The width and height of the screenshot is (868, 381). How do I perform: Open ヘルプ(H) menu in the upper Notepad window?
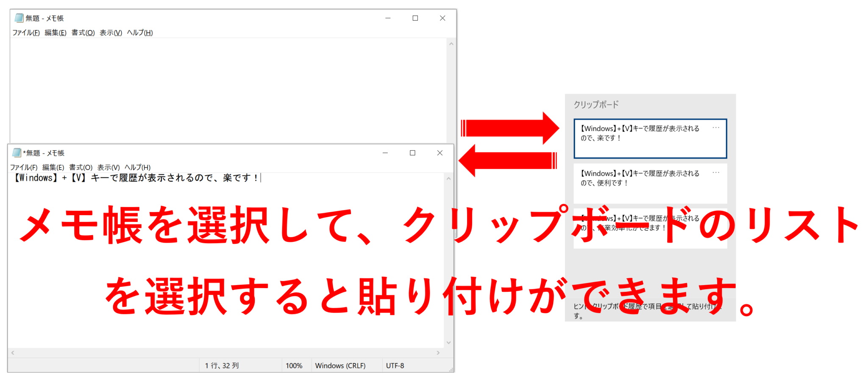tap(140, 33)
